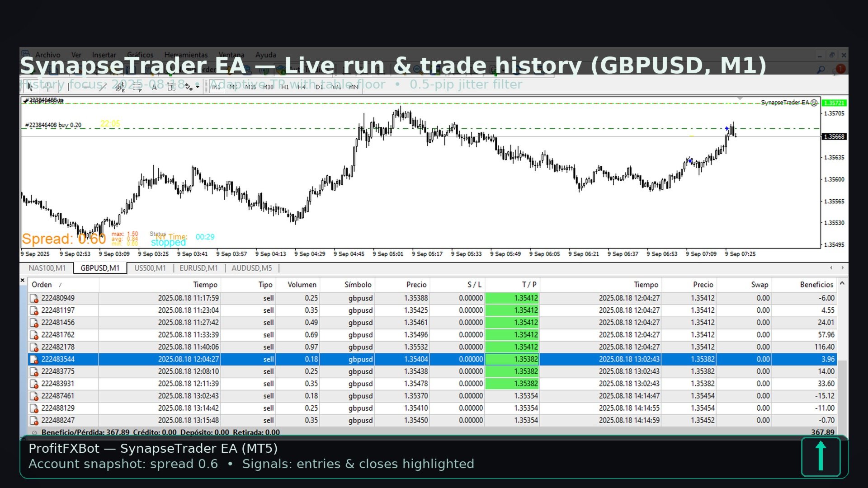Switch to the US500,M1 chart tab
This screenshot has width=868, height=488.
click(150, 268)
